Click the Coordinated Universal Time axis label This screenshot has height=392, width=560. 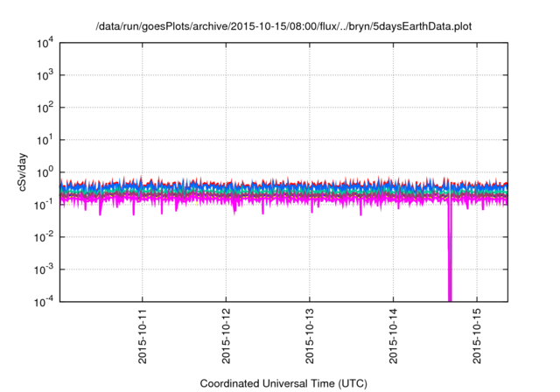pyautogui.click(x=283, y=383)
